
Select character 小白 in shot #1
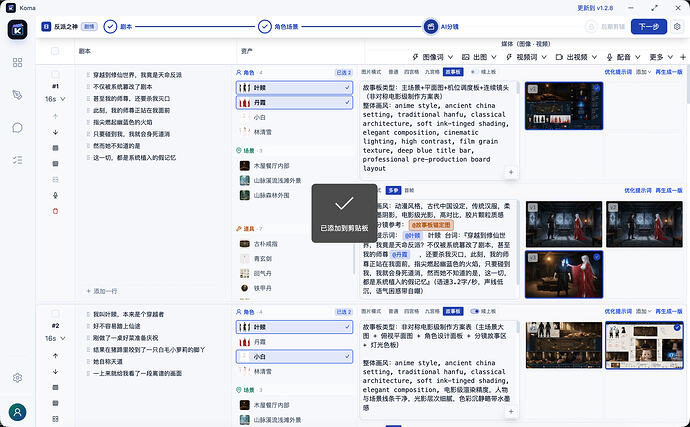[294, 118]
